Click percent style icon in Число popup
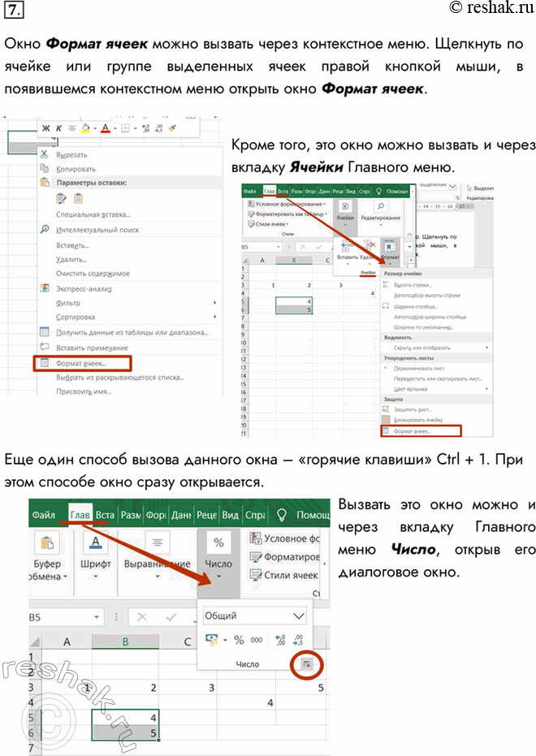Screen dimensions: 536x756 click(239, 640)
